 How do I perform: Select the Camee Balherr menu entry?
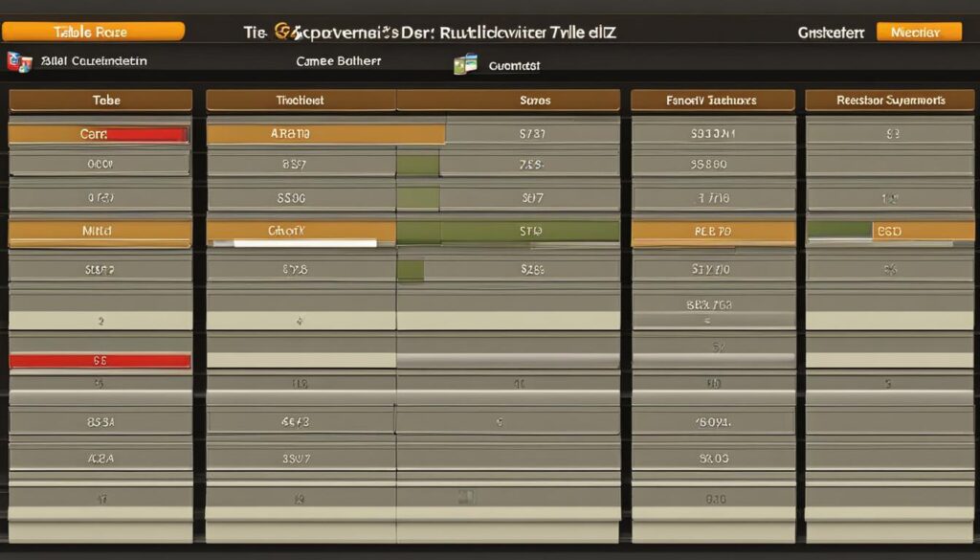(x=338, y=61)
